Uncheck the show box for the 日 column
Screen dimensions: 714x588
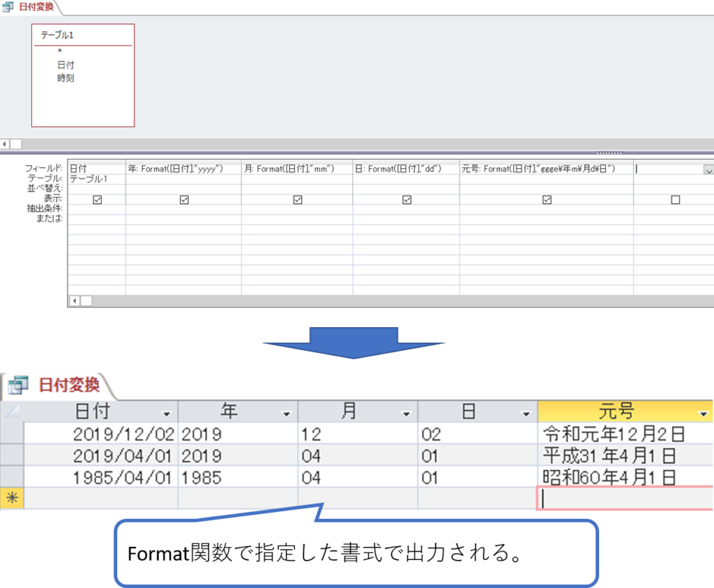click(407, 200)
